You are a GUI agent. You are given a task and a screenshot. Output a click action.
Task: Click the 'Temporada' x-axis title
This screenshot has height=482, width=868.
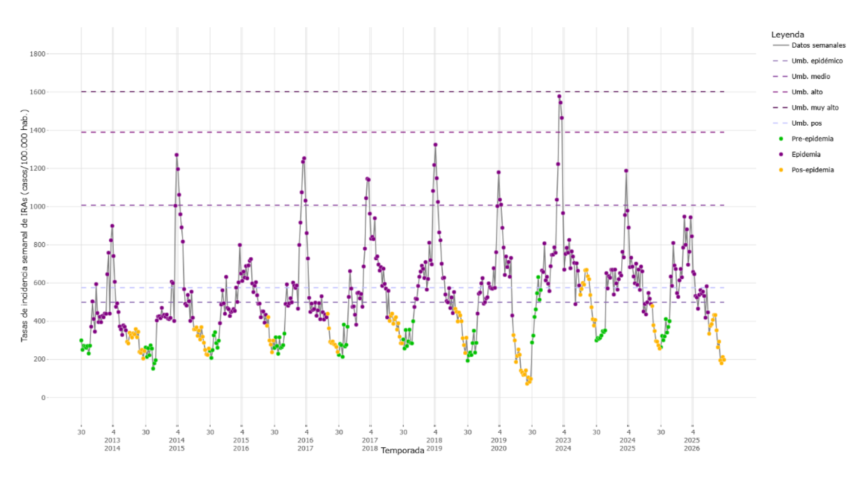[x=402, y=450]
